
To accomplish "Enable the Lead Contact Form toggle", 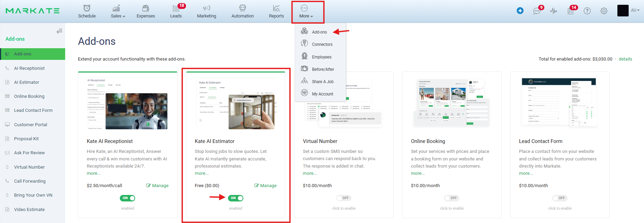I will [560, 198].
